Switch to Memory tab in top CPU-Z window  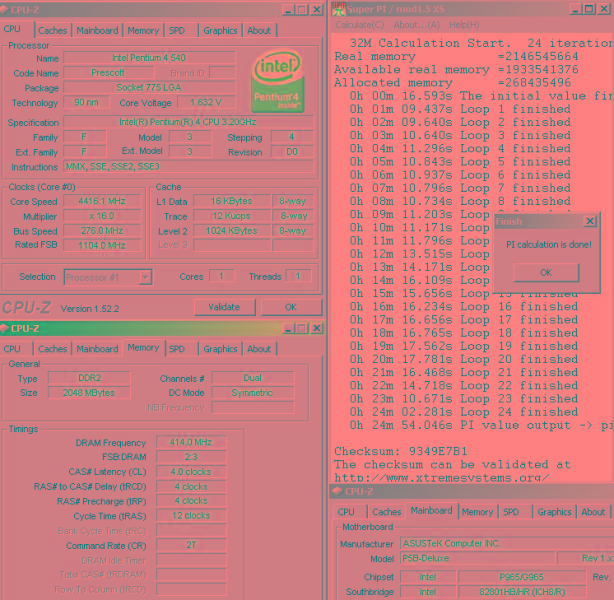click(143, 31)
